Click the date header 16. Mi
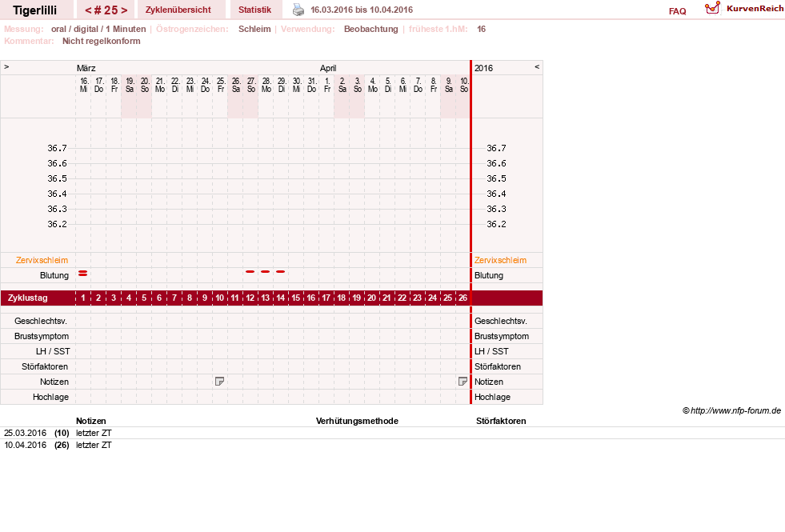The image size is (785, 532). click(83, 85)
